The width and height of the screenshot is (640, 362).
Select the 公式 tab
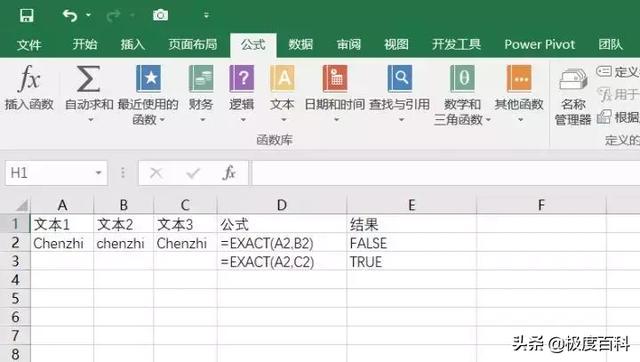[253, 44]
